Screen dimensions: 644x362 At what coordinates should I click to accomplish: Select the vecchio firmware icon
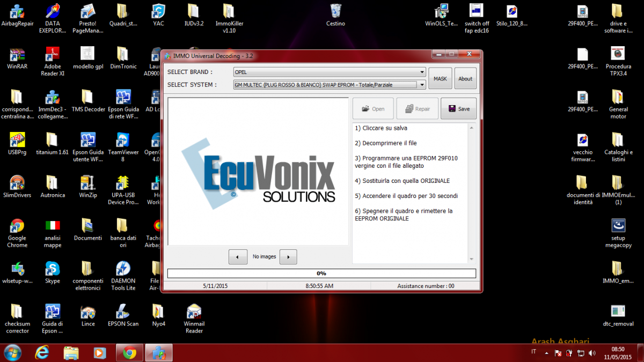[583, 147]
